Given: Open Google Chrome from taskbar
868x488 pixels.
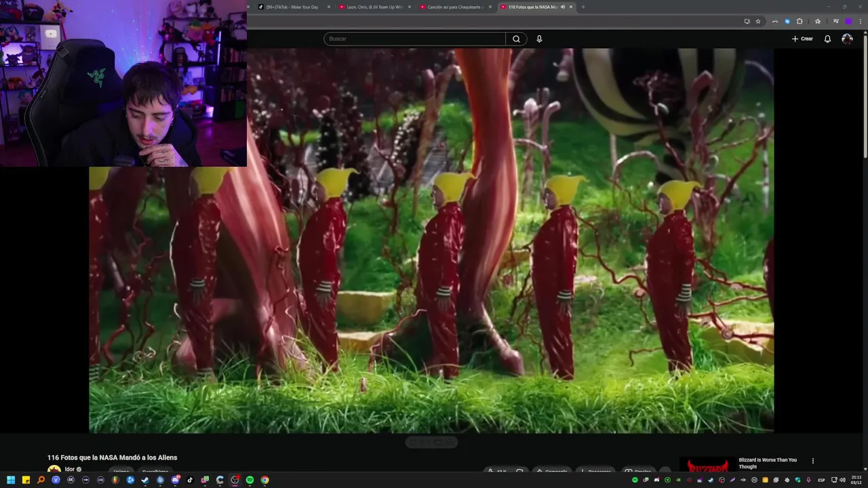Looking at the screenshot, I should click(x=264, y=480).
